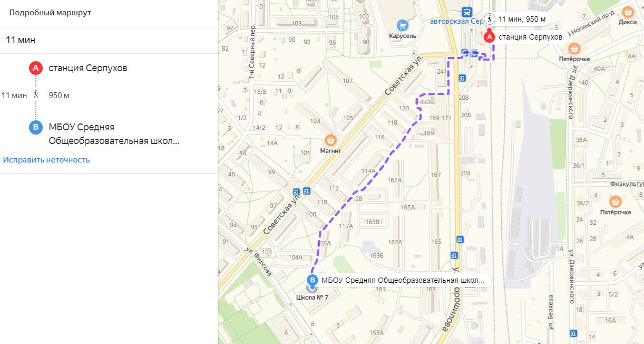Click the Карусель shopping cart icon

click(403, 25)
